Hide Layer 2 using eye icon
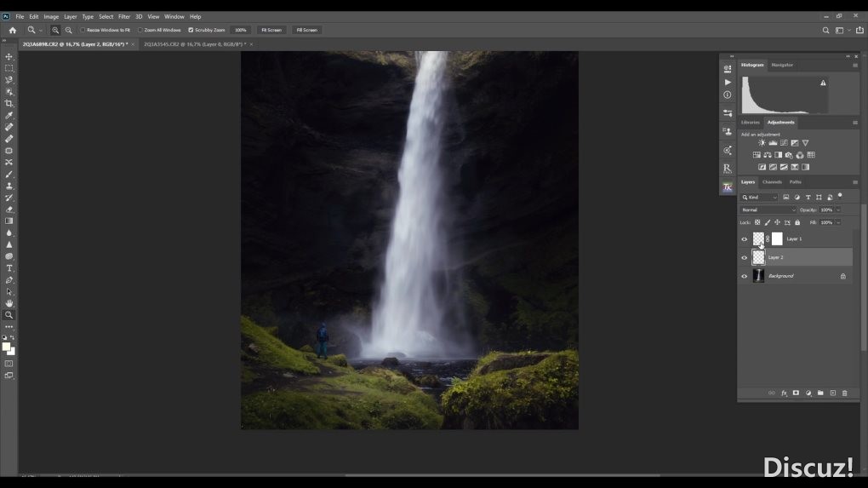Screen dimensions: 868x488 tap(744, 257)
